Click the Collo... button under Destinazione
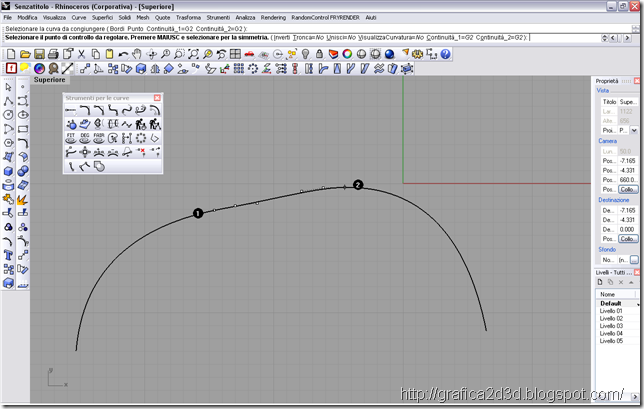This screenshot has height=409, width=644. click(628, 239)
